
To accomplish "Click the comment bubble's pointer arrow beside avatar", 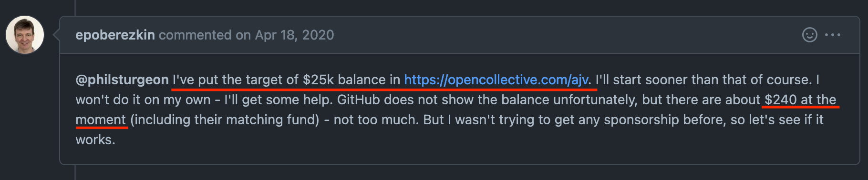I will [56, 35].
